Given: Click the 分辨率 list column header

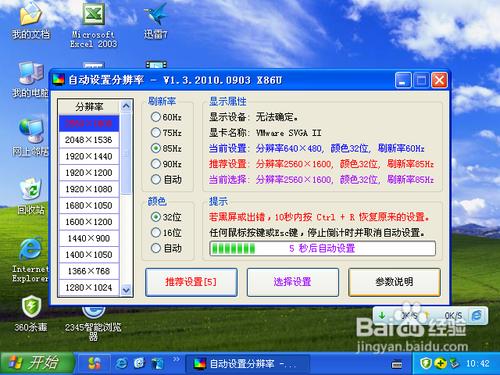Looking at the screenshot, I should click(x=89, y=107).
